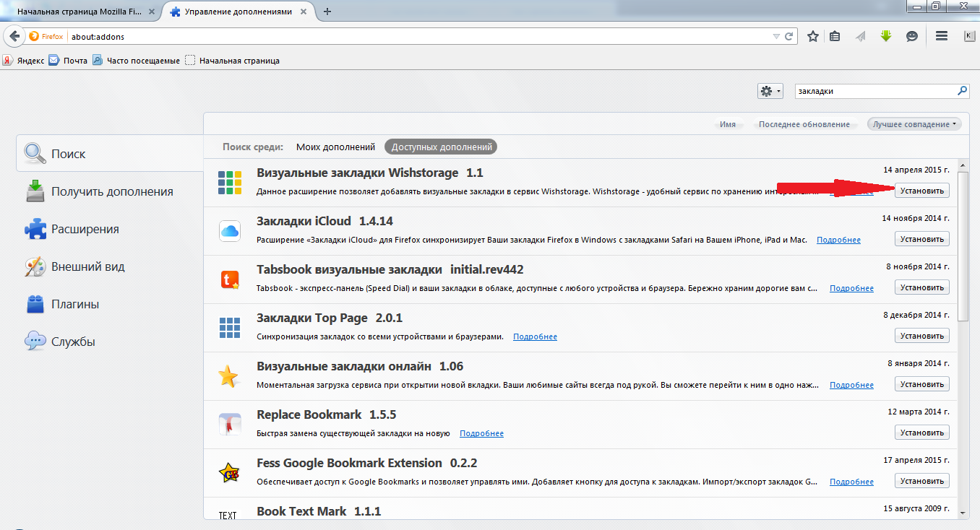Click the green downloads arrow icon
The height and width of the screenshot is (530, 980).
point(886,36)
